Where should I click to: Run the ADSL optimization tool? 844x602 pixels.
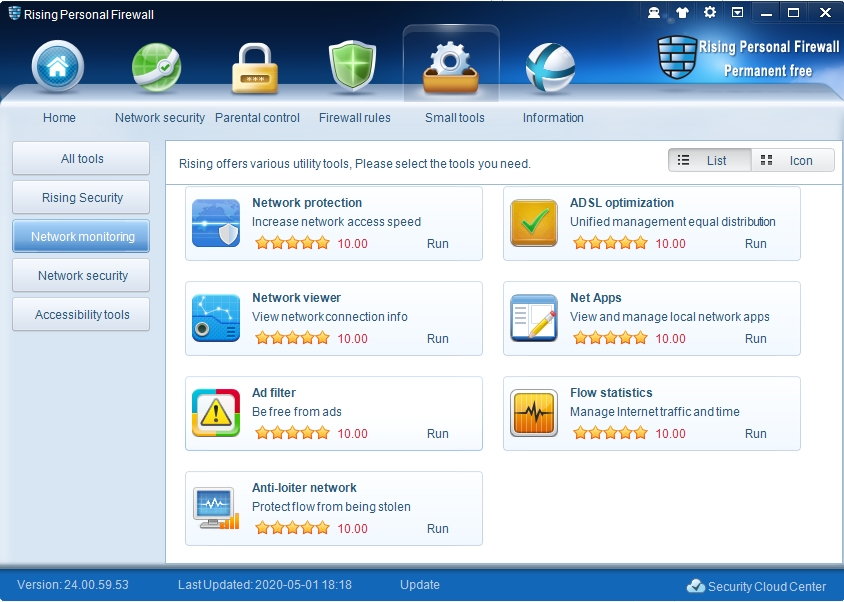756,243
